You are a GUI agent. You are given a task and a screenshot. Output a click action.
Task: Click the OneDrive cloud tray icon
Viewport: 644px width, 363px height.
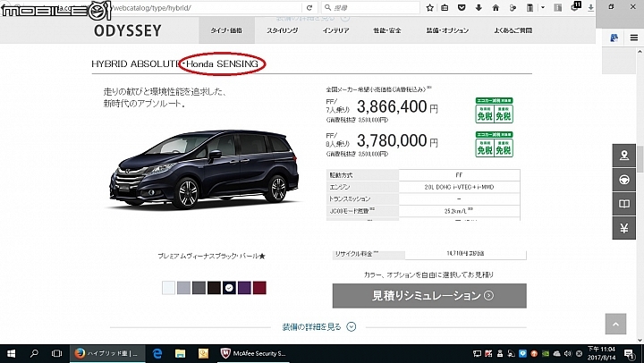(x=556, y=353)
